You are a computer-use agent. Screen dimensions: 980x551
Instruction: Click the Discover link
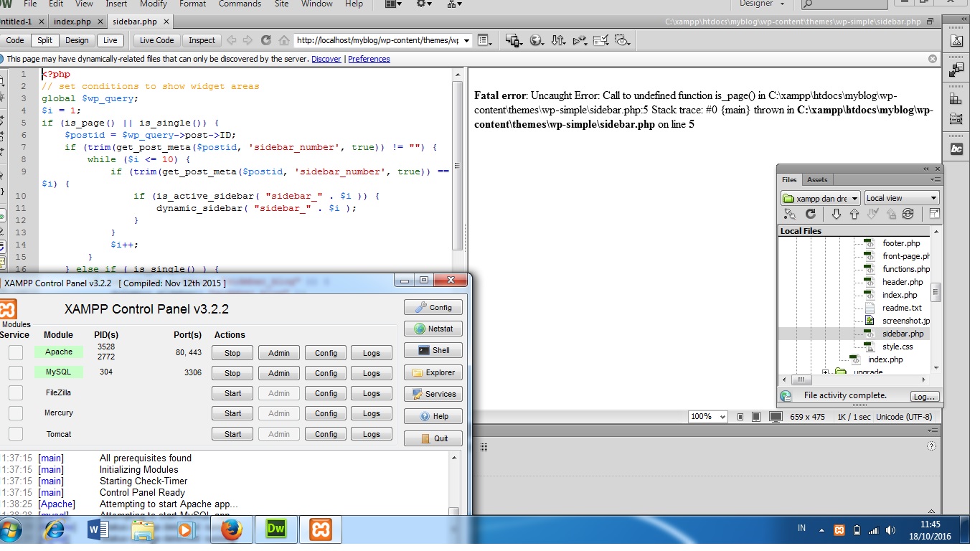[x=326, y=59]
